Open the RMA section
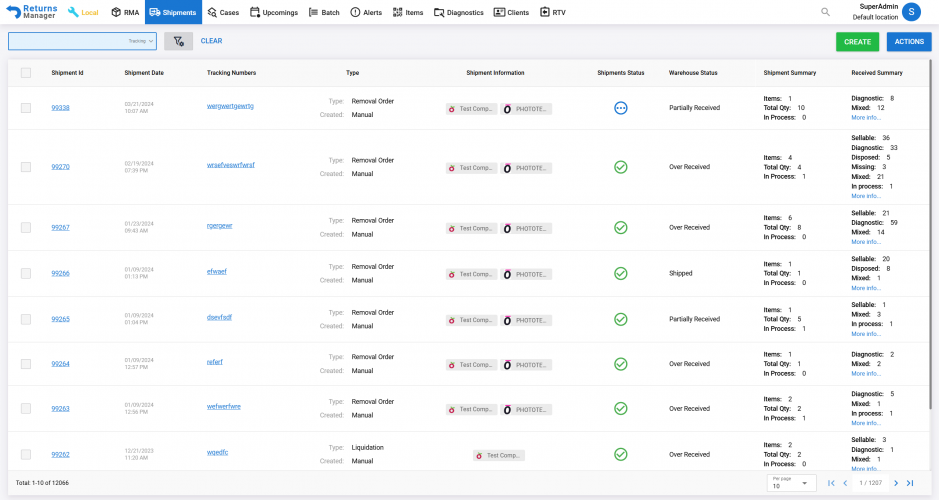Image resolution: width=939 pixels, height=500 pixels. click(x=125, y=12)
